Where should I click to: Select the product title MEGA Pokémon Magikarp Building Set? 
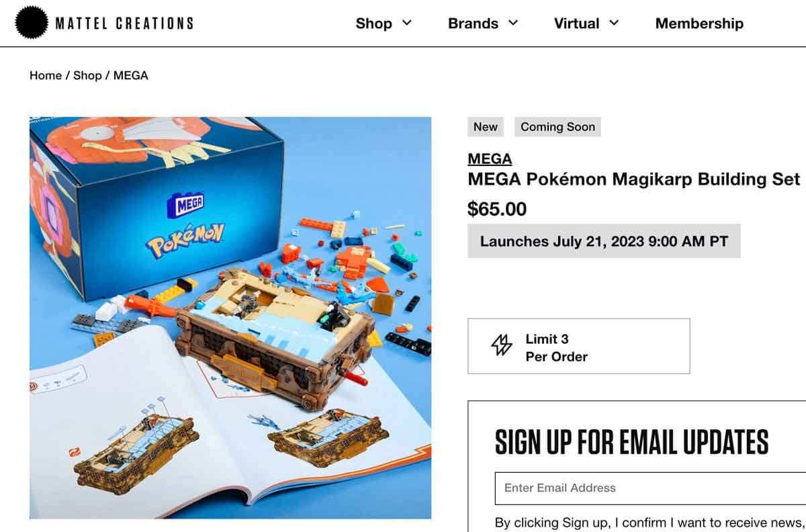click(633, 179)
